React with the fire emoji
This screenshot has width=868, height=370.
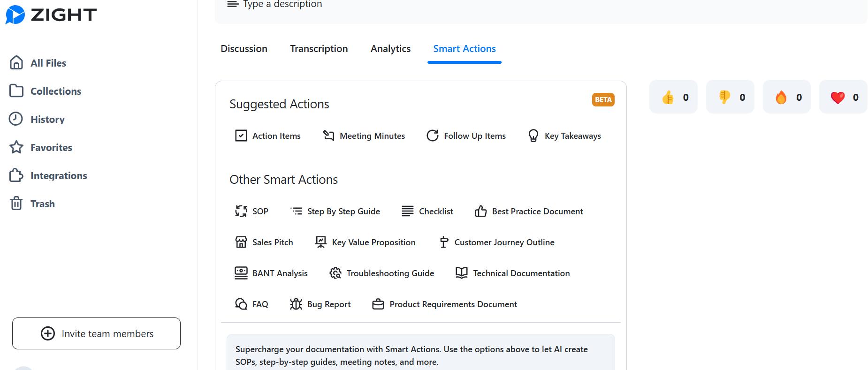pyautogui.click(x=787, y=97)
